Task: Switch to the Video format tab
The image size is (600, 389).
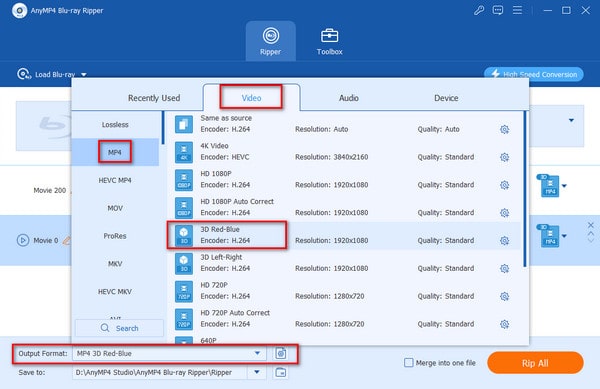Action: point(251,98)
